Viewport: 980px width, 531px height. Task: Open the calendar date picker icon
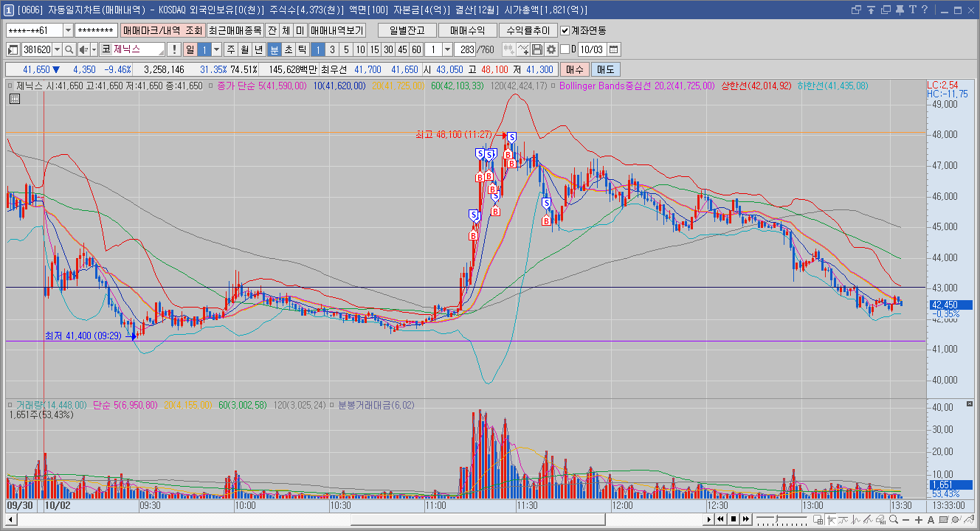(x=614, y=49)
